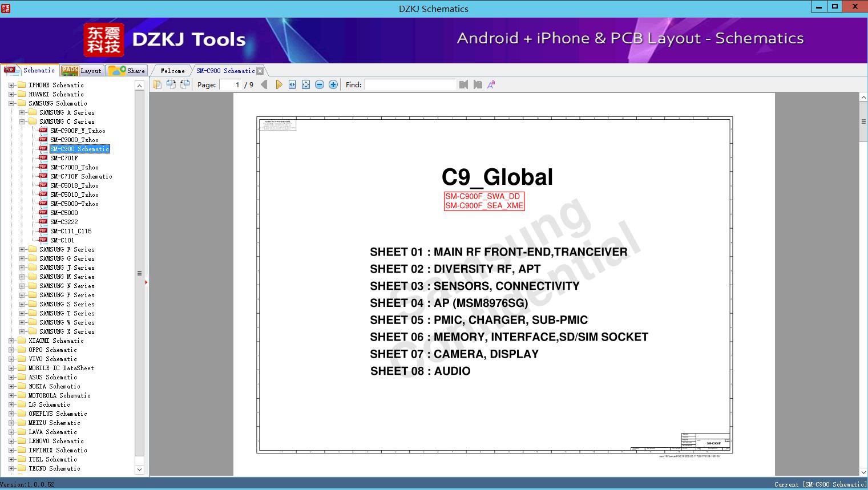Click SHEET 04 : AP (MSM8976SG) text
The height and width of the screenshot is (490, 868).
point(449,303)
